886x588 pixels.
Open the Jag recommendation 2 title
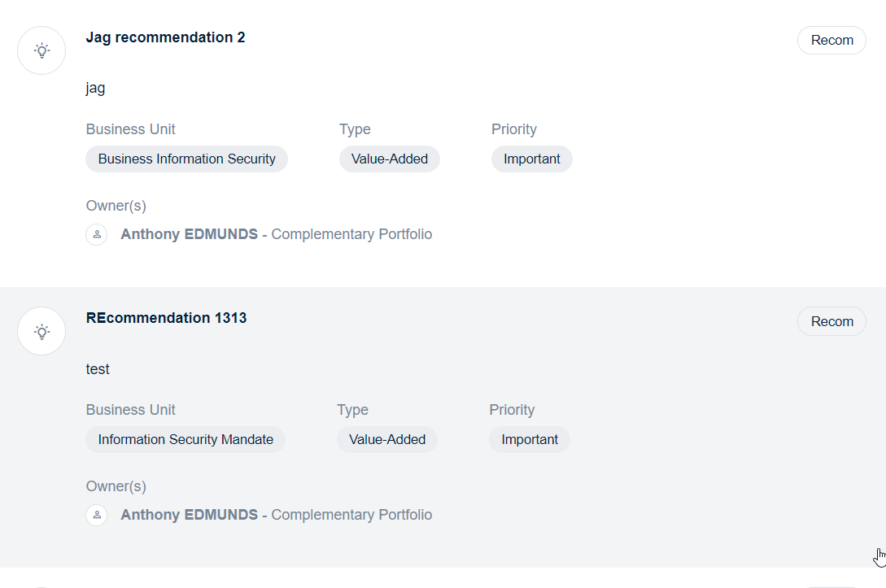coord(165,37)
